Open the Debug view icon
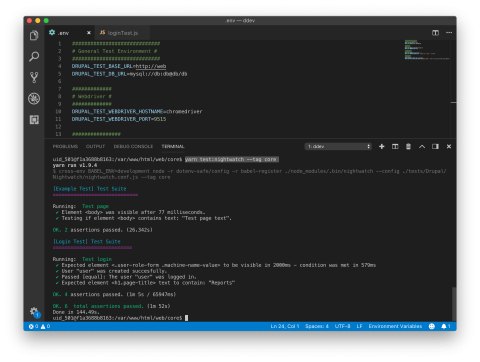The image size is (480, 362). pyautogui.click(x=34, y=99)
